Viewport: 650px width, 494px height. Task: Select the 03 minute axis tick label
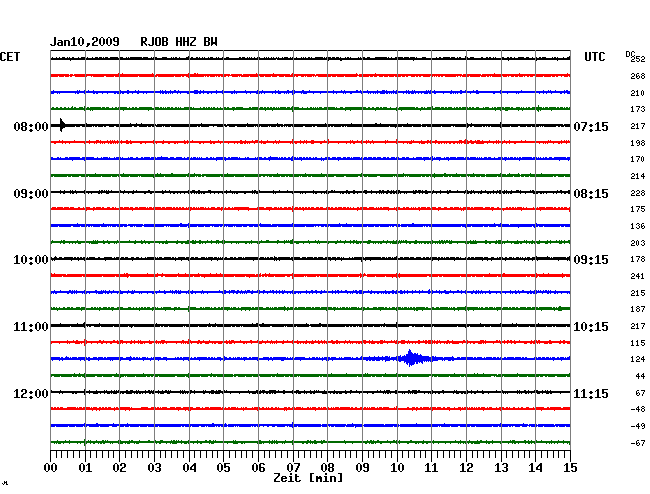point(154,468)
